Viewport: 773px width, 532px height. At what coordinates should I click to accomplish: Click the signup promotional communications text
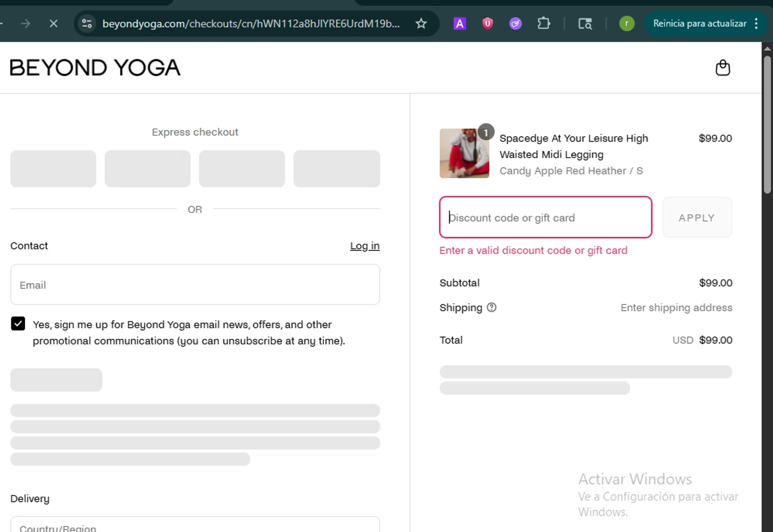pyautogui.click(x=189, y=333)
